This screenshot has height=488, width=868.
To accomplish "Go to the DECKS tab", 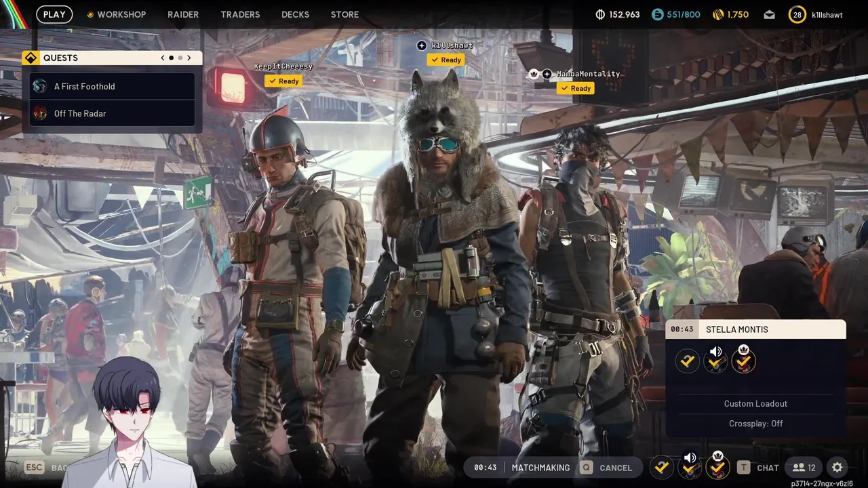I will (x=295, y=14).
